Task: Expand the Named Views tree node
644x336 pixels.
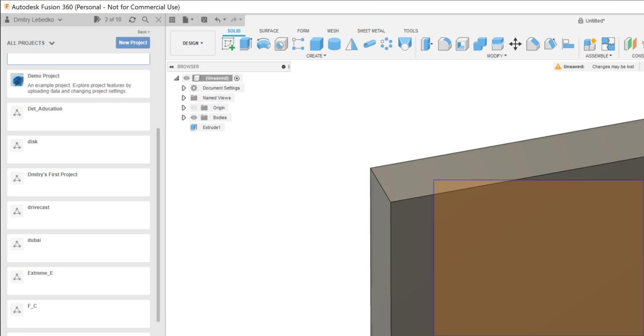Action: (184, 98)
